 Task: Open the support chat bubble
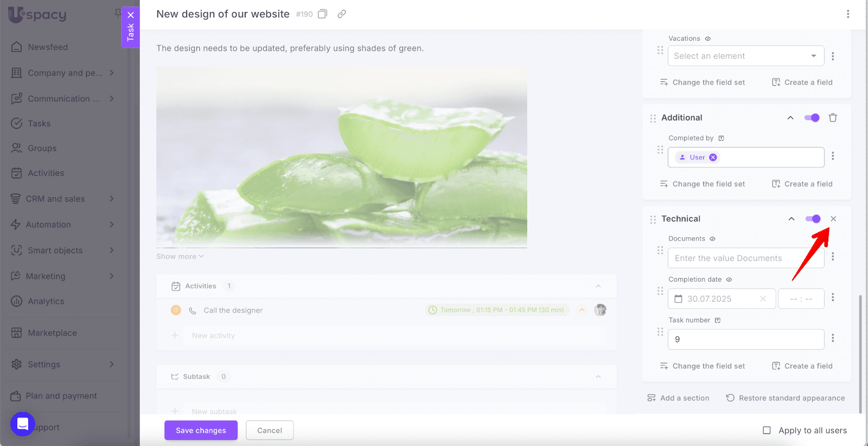[x=23, y=424]
